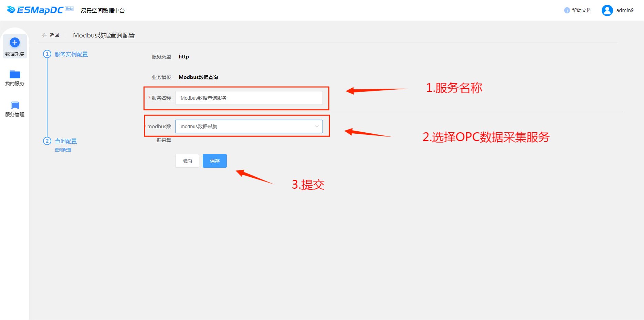Click the ESMapDC logo
This screenshot has width=644, height=320.
click(35, 10)
